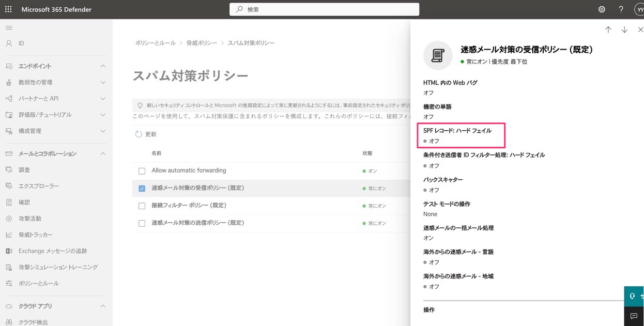This screenshot has height=326, width=644.
Task: Uncheck 迷惑メール対策の受信ポリシー (既定)
Action: pyautogui.click(x=142, y=189)
